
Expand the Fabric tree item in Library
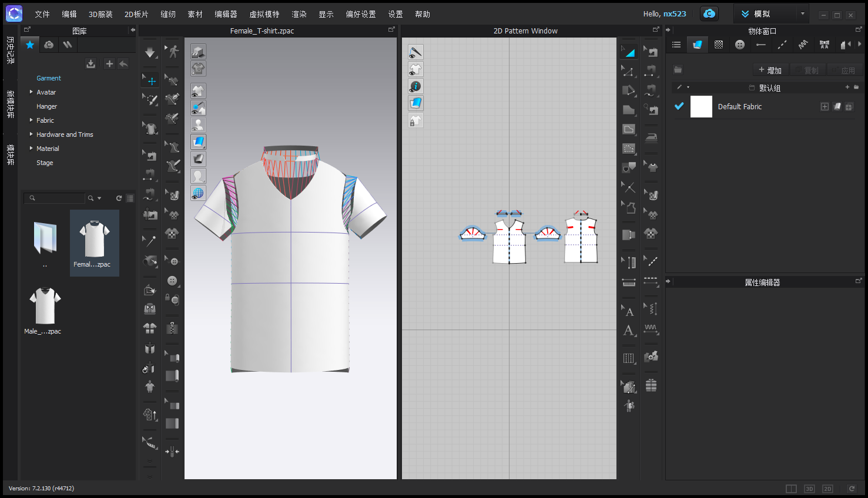click(31, 120)
